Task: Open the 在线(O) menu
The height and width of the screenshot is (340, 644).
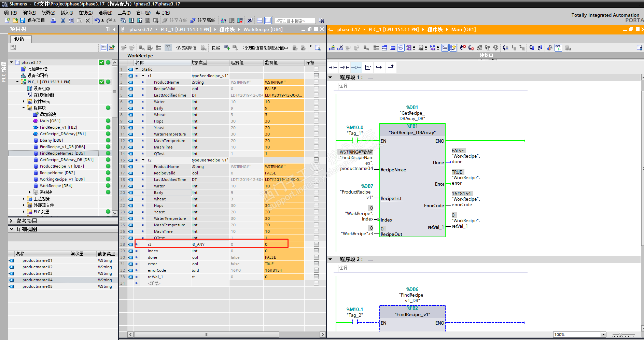Action: 85,13
